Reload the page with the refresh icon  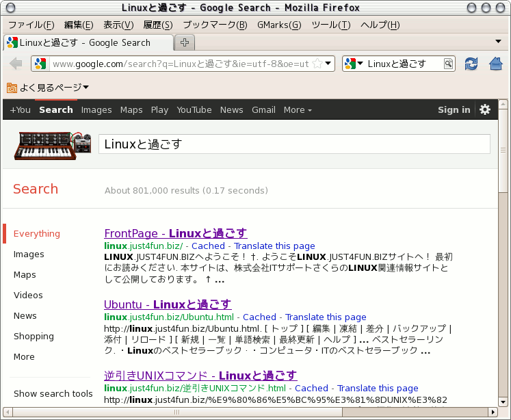[x=471, y=64]
